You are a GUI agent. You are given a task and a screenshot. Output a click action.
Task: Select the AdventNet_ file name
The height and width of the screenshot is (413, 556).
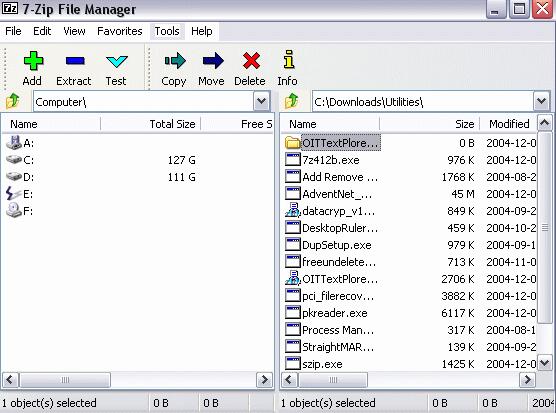[337, 194]
